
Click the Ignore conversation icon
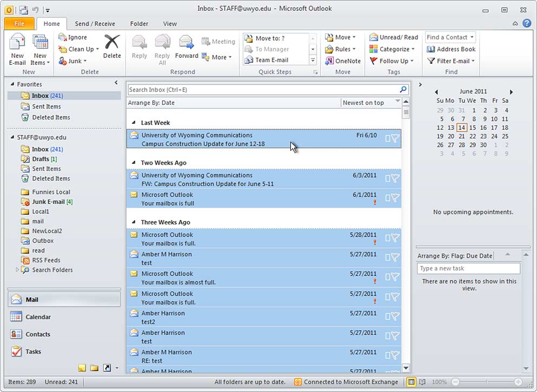tap(62, 37)
